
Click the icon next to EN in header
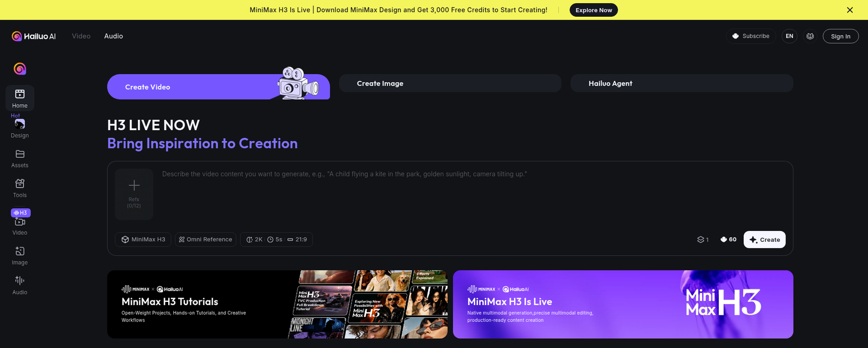tap(810, 36)
